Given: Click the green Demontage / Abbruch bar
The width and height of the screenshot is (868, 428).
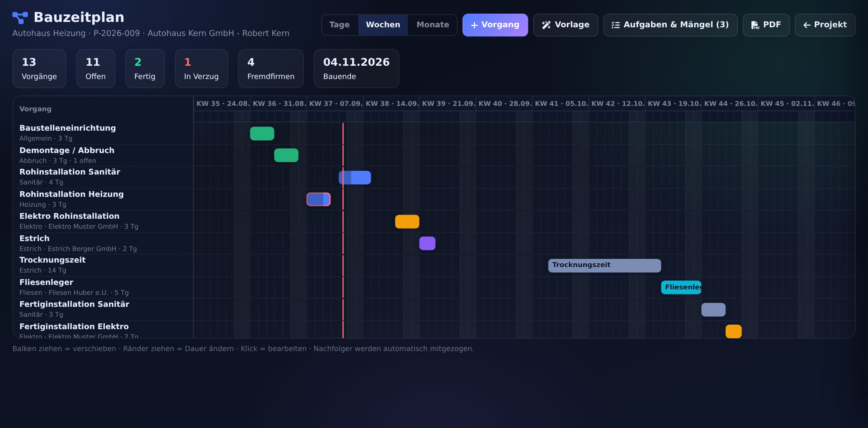Looking at the screenshot, I should point(286,155).
